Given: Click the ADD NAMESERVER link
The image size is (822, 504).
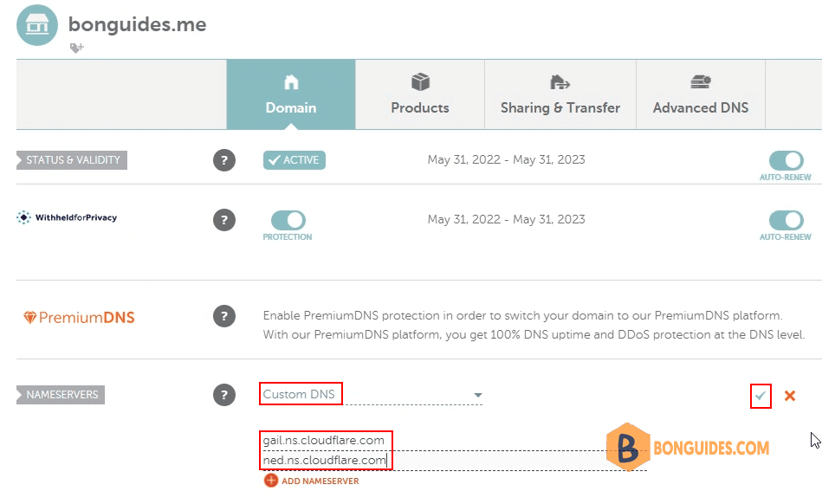Looking at the screenshot, I should (320, 481).
